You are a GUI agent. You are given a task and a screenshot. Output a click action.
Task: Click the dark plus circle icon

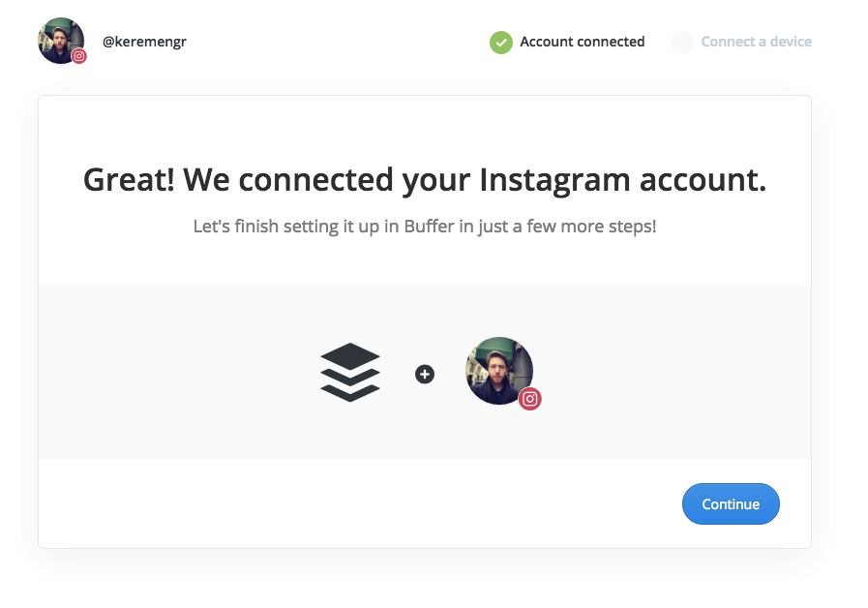pyautogui.click(x=425, y=375)
